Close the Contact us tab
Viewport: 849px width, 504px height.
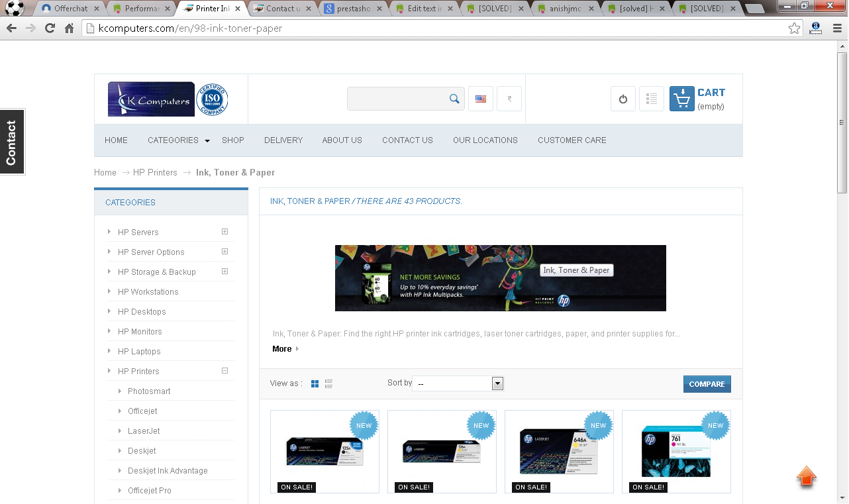click(307, 9)
